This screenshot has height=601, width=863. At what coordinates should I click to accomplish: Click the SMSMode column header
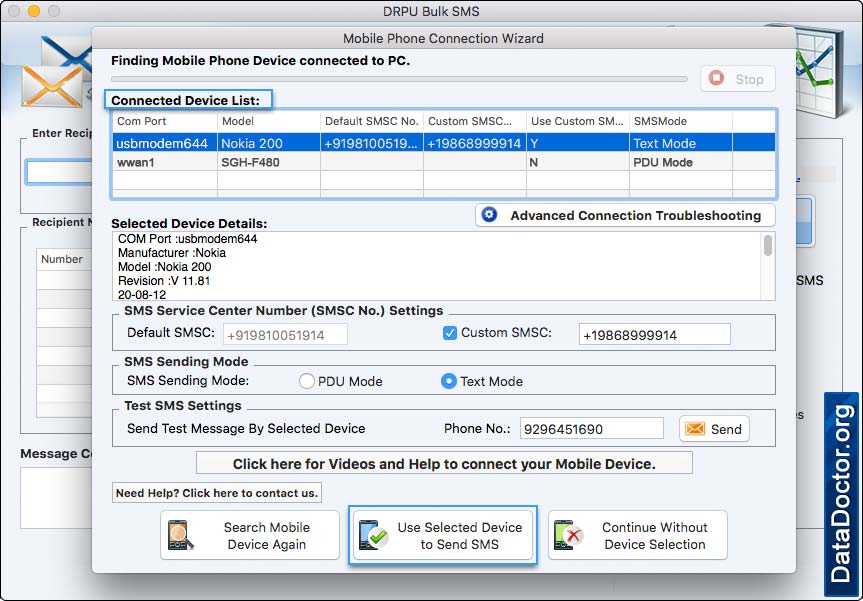click(680, 121)
